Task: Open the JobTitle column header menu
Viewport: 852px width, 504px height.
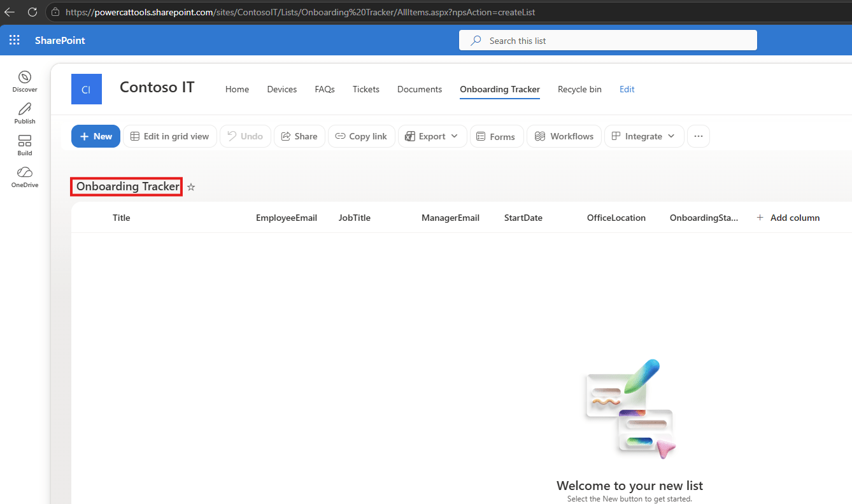Action: coord(355,218)
